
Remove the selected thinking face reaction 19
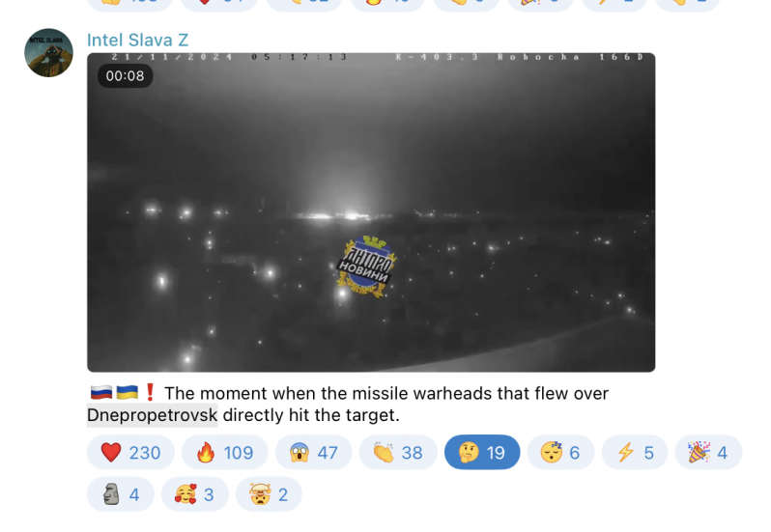[482, 452]
